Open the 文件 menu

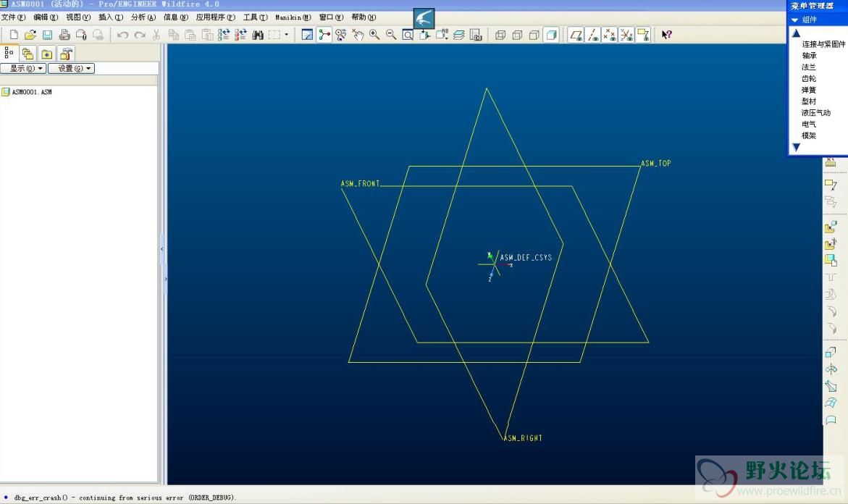coord(14,17)
